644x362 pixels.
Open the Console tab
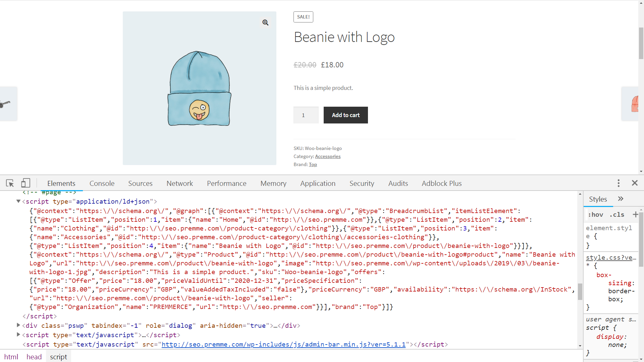(x=102, y=184)
